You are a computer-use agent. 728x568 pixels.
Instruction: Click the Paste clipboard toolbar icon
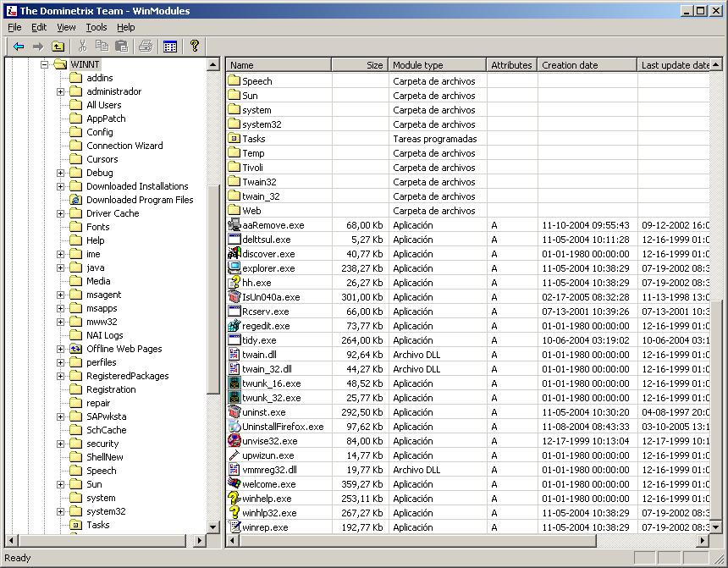[x=122, y=46]
